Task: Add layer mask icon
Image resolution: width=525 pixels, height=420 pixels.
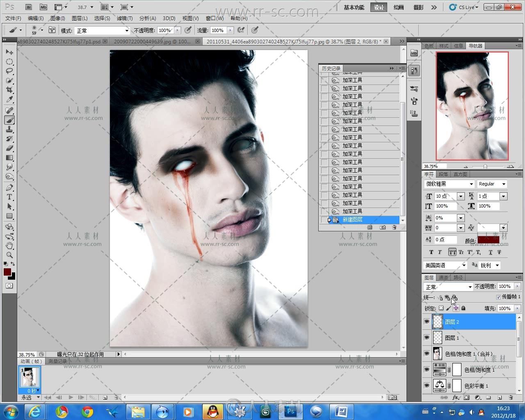Action: (x=466, y=397)
